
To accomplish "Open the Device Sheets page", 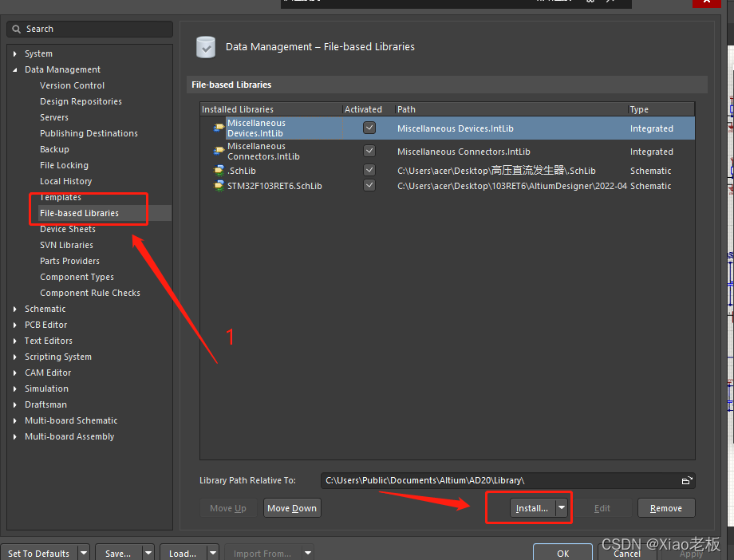I will [68, 229].
